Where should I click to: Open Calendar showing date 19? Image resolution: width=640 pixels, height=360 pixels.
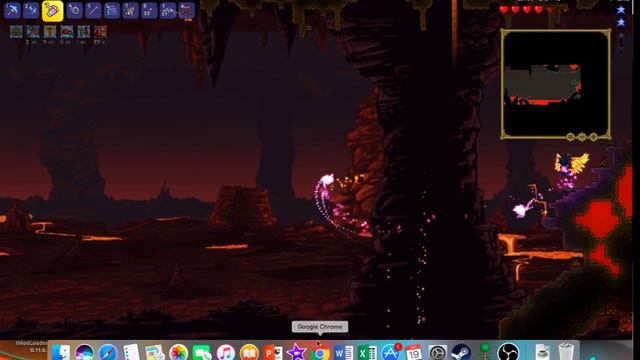pos(414,352)
